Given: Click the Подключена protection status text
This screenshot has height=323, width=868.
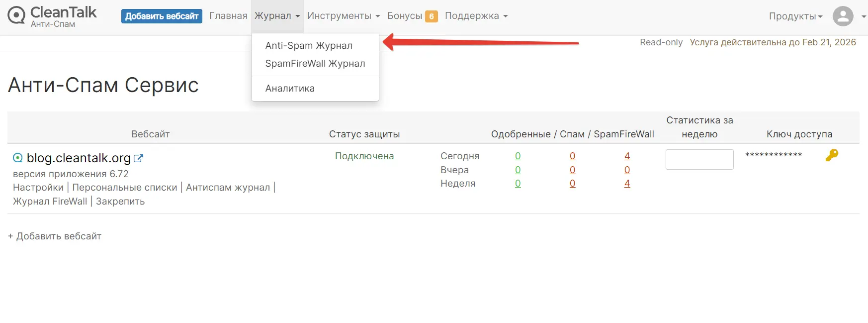Looking at the screenshot, I should point(364,156).
